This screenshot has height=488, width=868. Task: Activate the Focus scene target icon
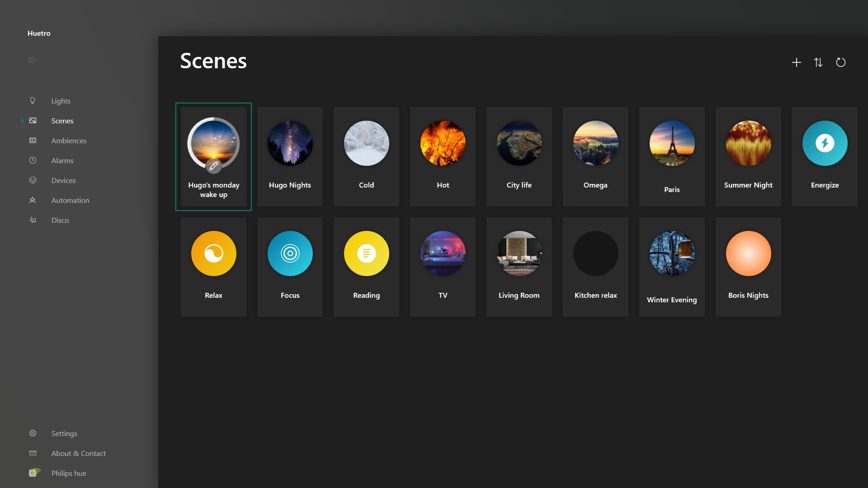pos(290,253)
